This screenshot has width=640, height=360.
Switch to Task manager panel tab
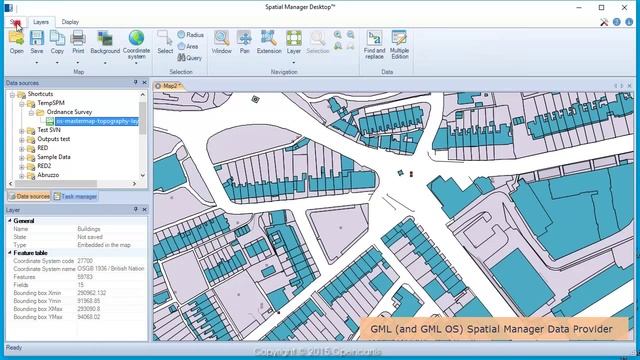[x=76, y=196]
